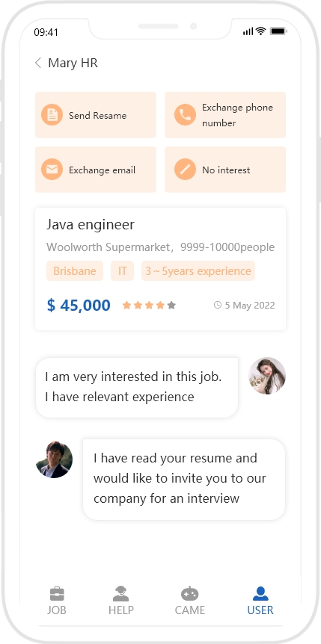Select the HELP tab label
Image resolution: width=321 pixels, height=644 pixels.
121,610
